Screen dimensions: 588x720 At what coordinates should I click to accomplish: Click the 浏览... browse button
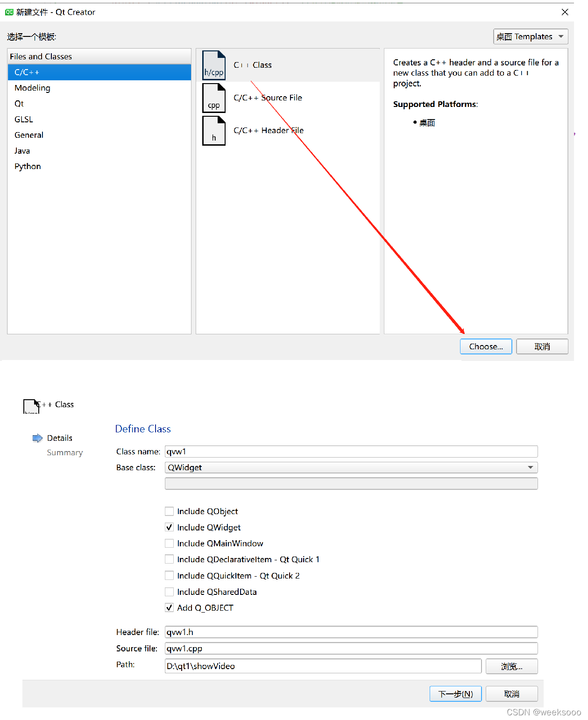pos(511,666)
